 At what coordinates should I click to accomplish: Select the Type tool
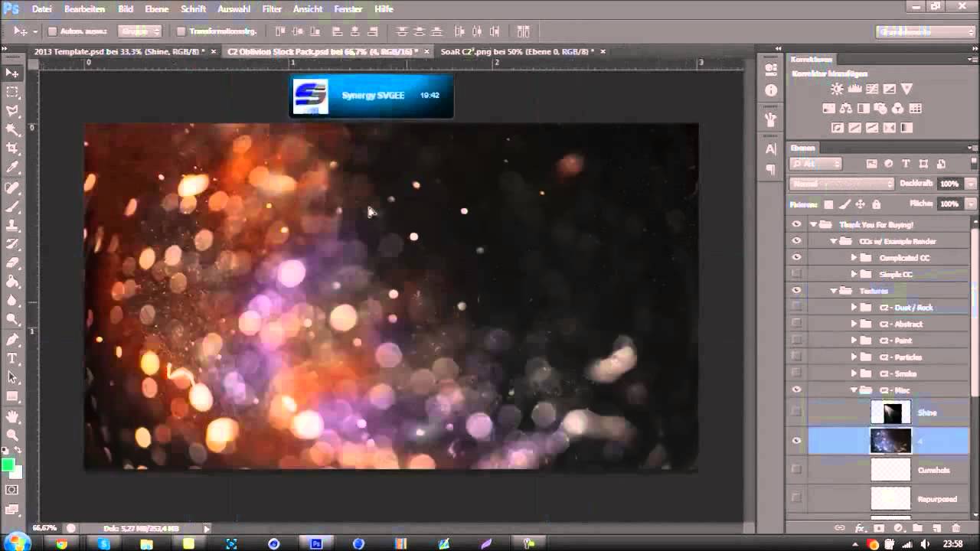(12, 358)
